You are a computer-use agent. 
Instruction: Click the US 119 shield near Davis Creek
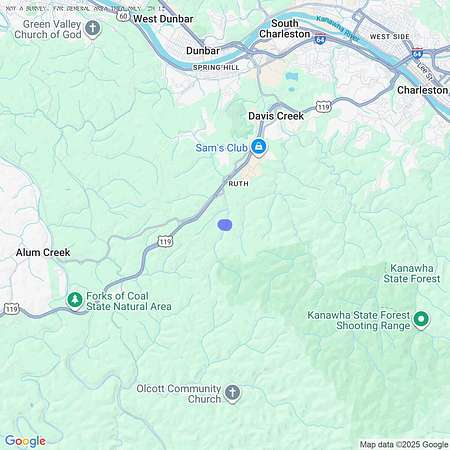(323, 107)
